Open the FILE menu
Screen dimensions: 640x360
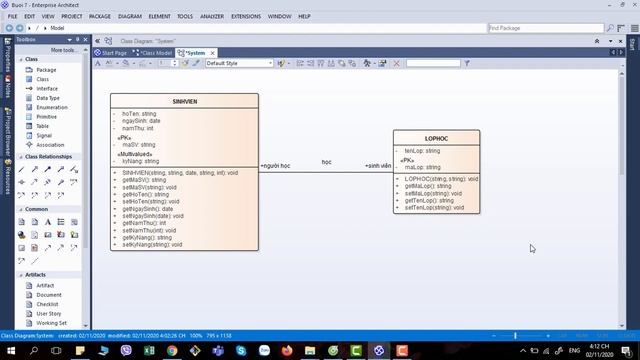(x=12, y=16)
